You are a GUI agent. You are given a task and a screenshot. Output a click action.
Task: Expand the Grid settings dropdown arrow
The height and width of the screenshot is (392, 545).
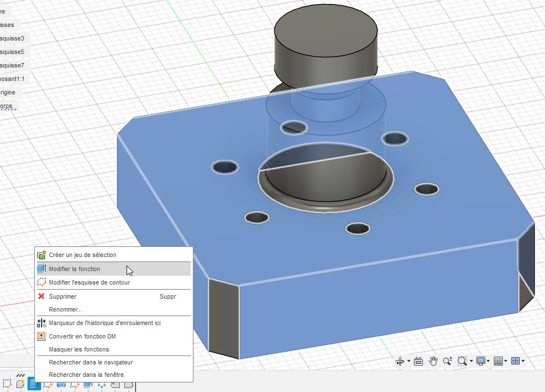[506, 361]
